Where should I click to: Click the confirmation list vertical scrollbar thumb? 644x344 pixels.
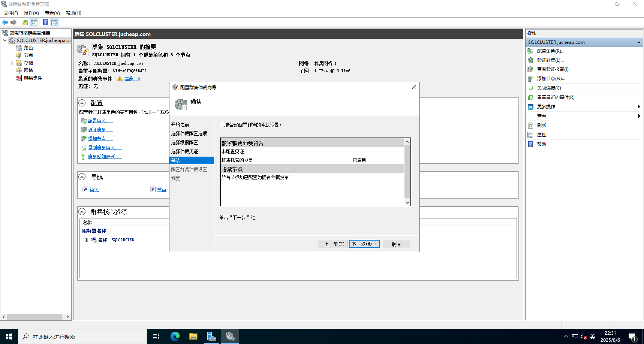(x=407, y=171)
